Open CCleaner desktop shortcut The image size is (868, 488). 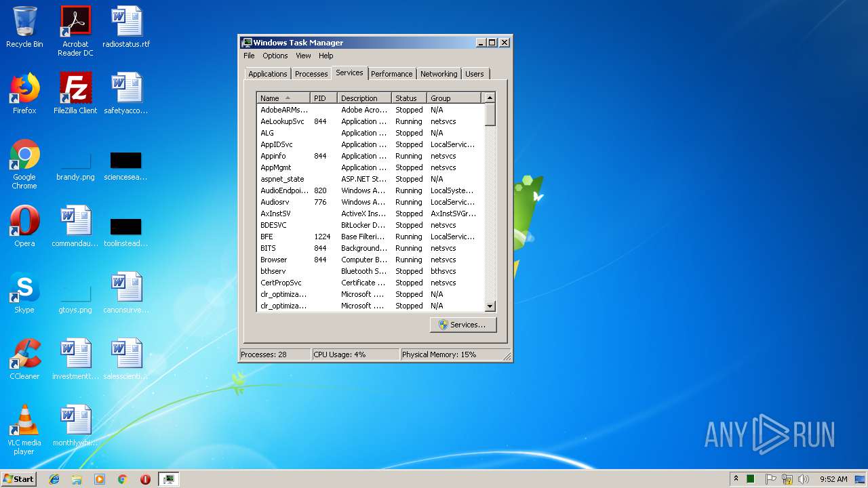(24, 359)
